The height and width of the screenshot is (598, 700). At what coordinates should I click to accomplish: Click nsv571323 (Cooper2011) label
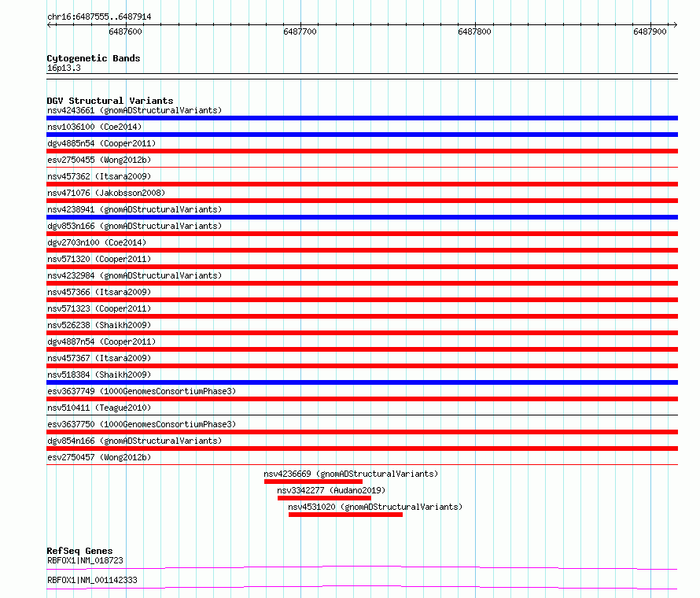(99, 308)
